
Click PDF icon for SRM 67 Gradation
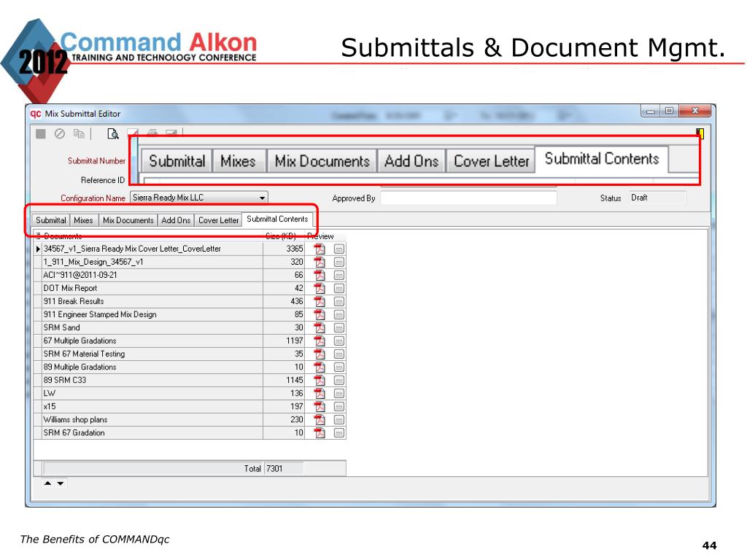[320, 433]
